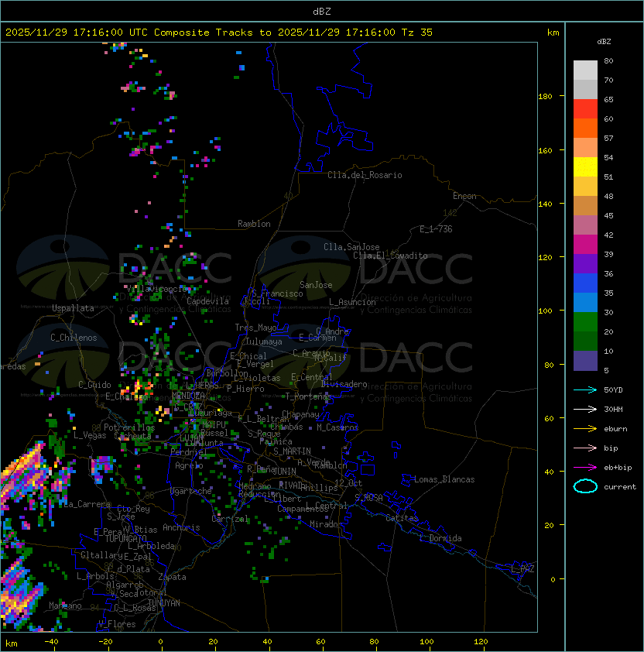This screenshot has width=644, height=652.
Task: Click the Villavicencio map label
Action: (157, 289)
